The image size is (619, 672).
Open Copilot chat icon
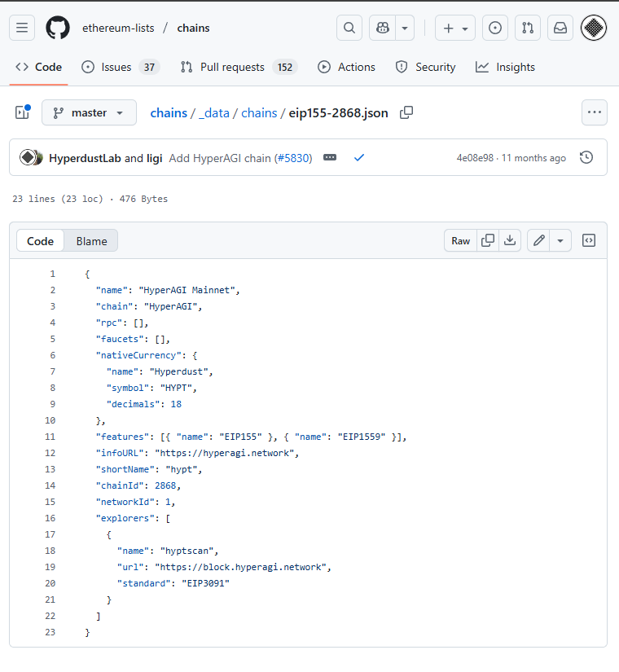point(382,28)
